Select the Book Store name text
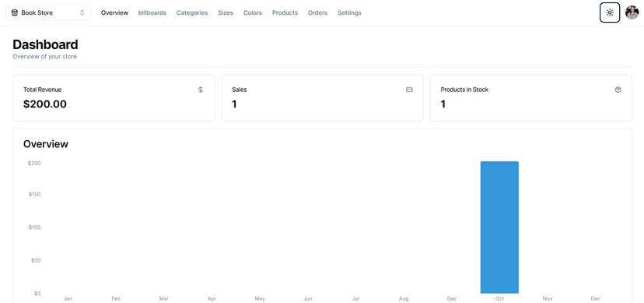644x303 pixels. 37,12
